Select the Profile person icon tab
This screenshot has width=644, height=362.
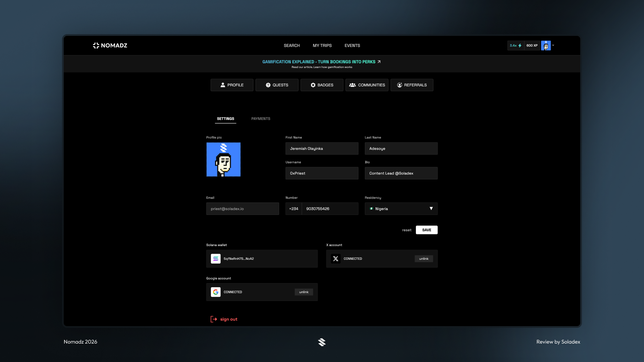(222, 85)
